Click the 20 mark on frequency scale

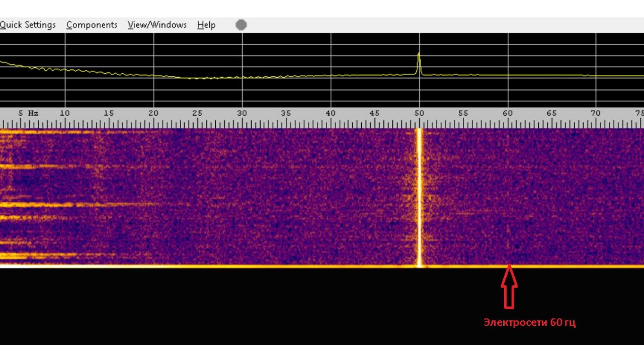click(153, 114)
